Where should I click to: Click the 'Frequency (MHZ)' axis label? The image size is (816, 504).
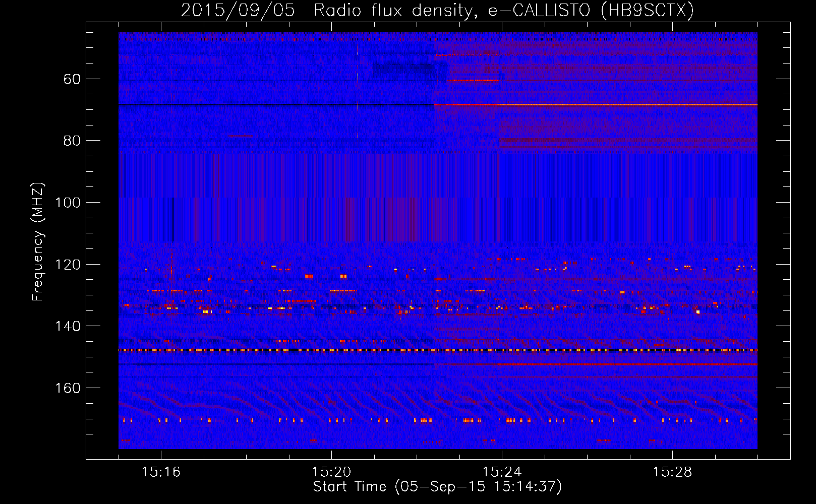tap(38, 242)
